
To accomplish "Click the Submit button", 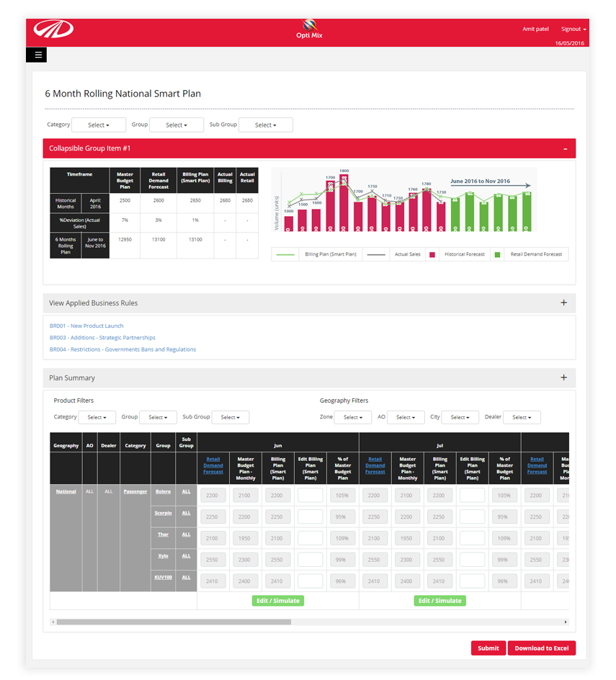I will tap(488, 648).
